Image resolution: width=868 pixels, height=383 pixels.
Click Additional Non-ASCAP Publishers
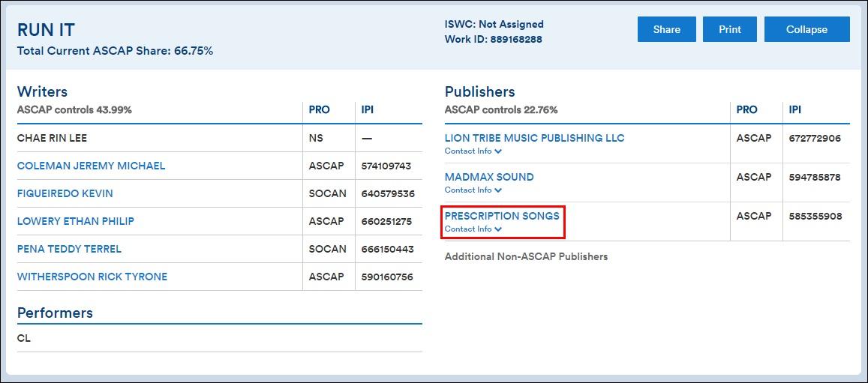526,256
